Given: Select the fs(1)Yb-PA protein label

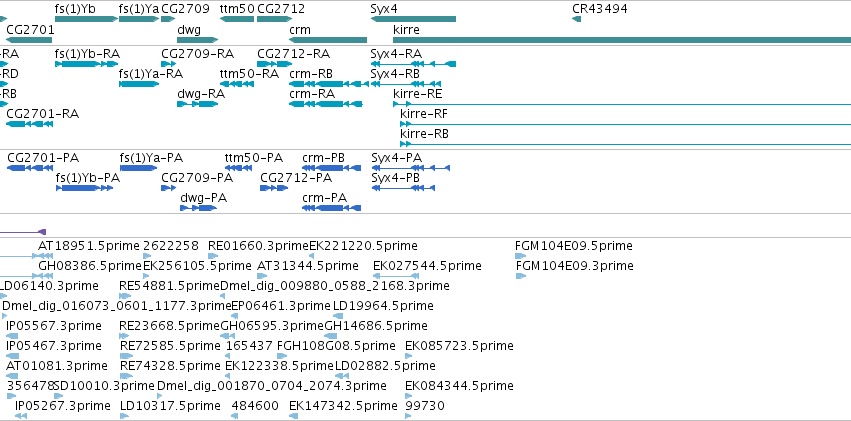Looking at the screenshot, I should [88, 178].
